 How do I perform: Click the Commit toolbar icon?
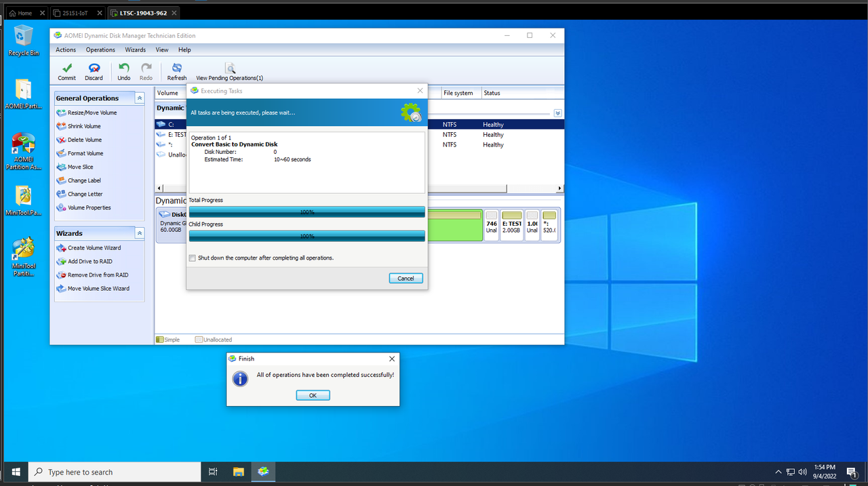tap(66, 71)
